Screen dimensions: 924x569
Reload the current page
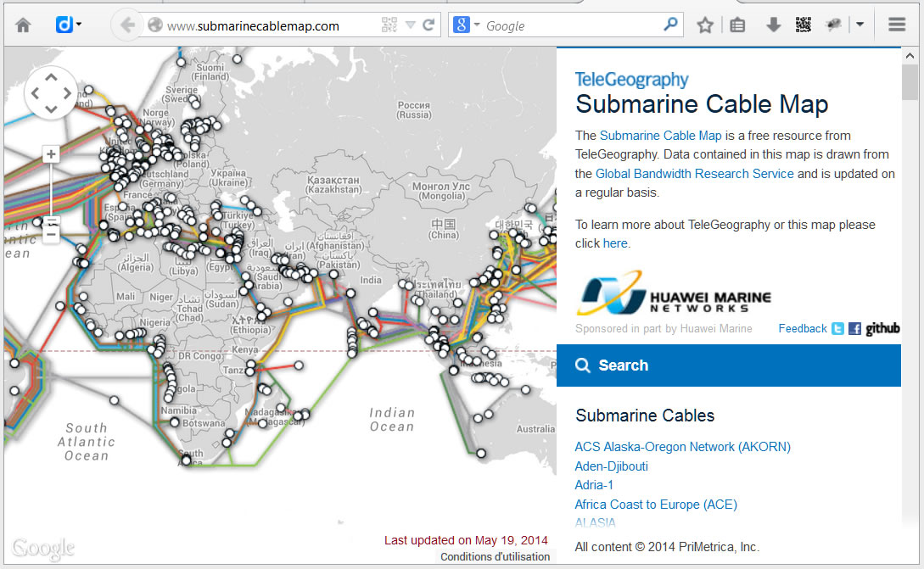pos(428,25)
